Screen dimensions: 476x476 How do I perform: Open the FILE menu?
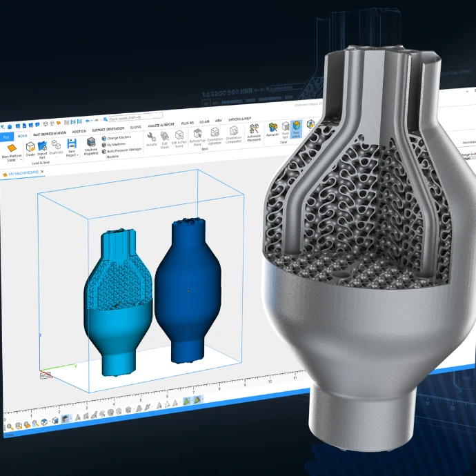coord(6,137)
